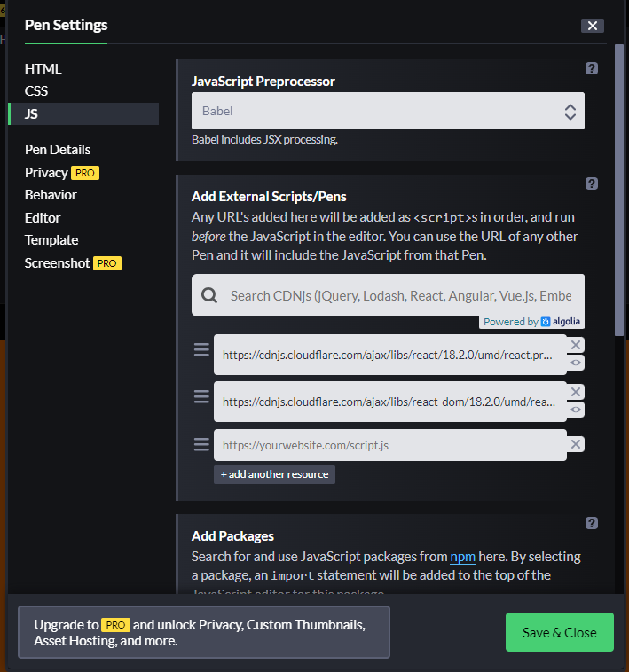The height and width of the screenshot is (672, 629).
Task: Grab the drag handle for react 18.2.0 script
Action: tap(201, 349)
